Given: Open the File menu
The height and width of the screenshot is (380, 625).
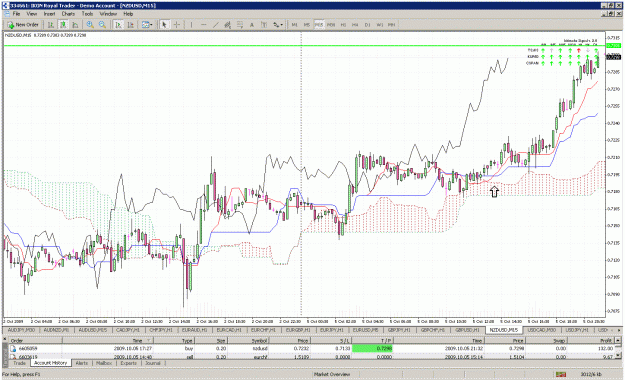Looking at the screenshot, I should (16, 14).
